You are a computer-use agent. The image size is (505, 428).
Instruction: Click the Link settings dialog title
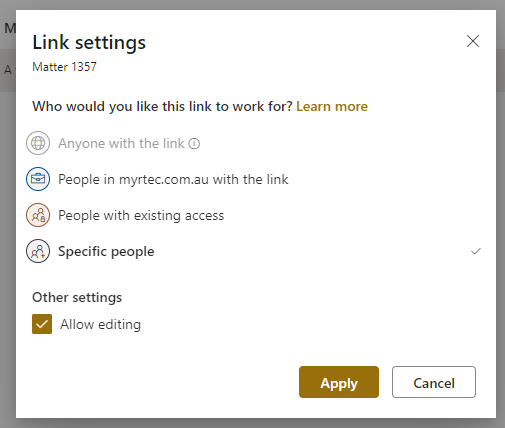(89, 43)
